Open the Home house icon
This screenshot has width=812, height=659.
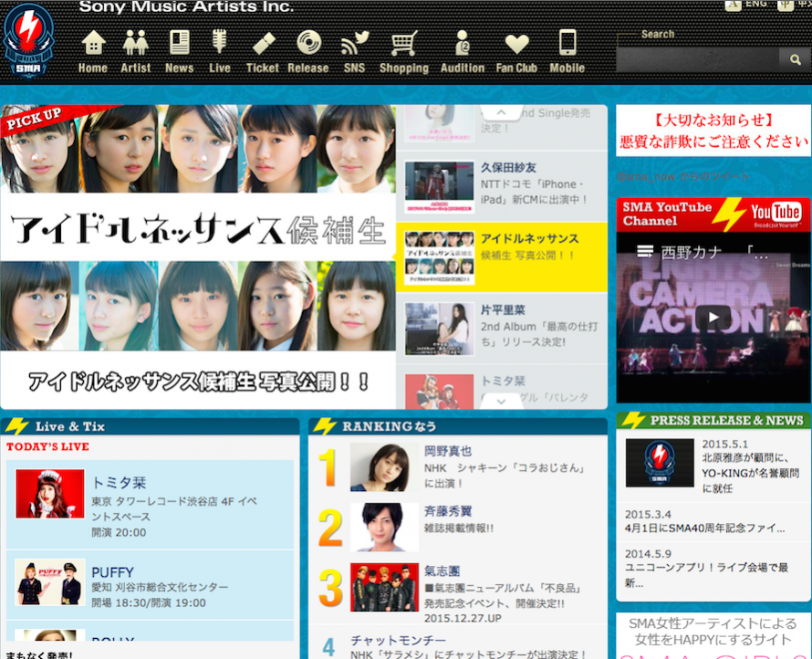(x=94, y=43)
